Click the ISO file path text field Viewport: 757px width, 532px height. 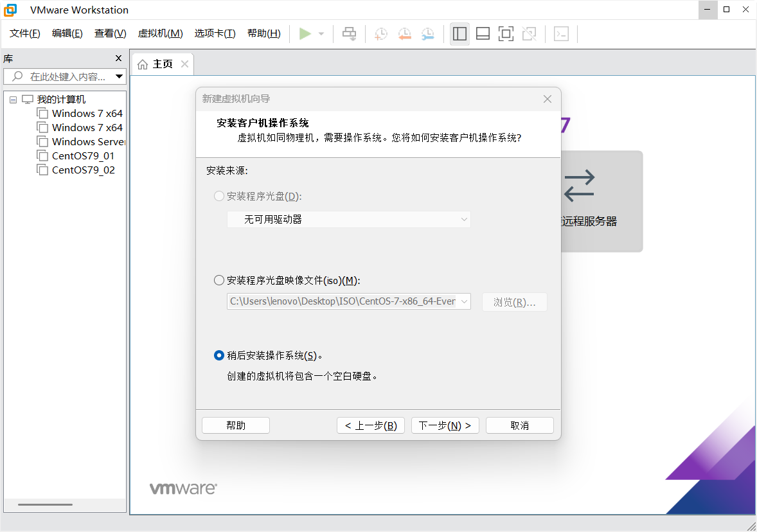coord(343,302)
